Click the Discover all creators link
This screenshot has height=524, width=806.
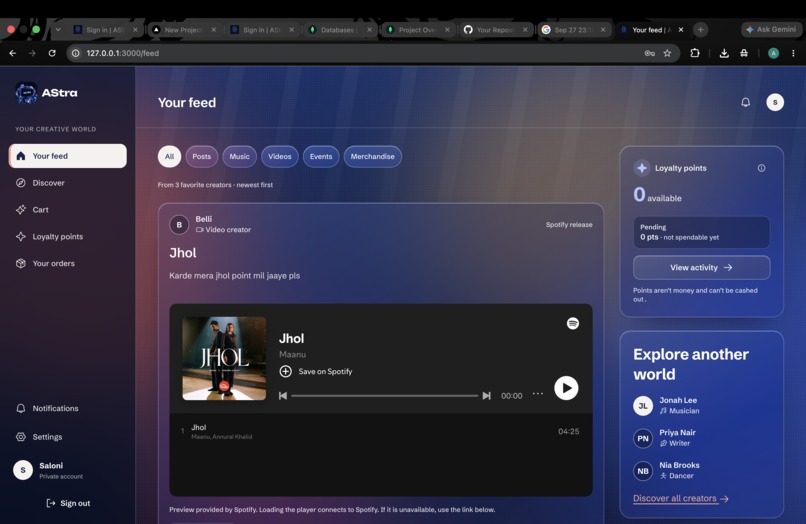click(x=681, y=498)
